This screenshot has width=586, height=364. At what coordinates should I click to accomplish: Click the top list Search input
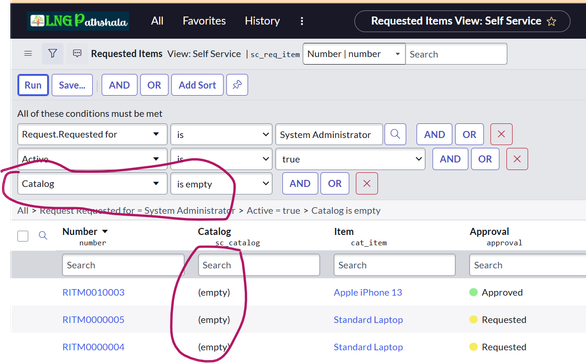point(456,54)
